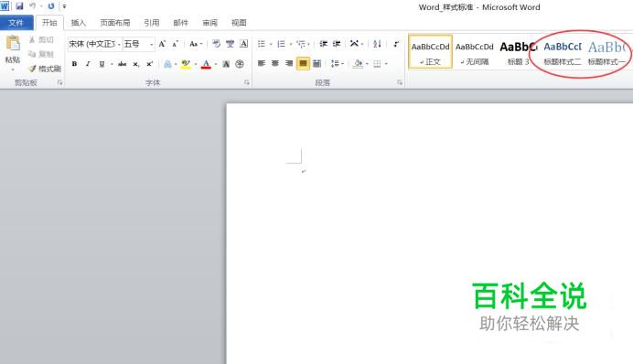Viewport: 633px width, 364px height.
Task: Click the character border icon
Action: tap(244, 44)
